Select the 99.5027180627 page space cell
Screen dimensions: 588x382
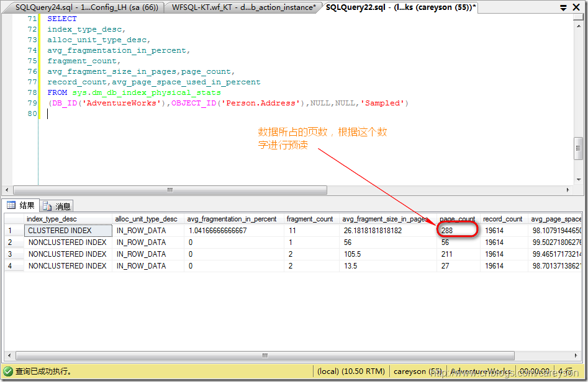pyautogui.click(x=554, y=242)
